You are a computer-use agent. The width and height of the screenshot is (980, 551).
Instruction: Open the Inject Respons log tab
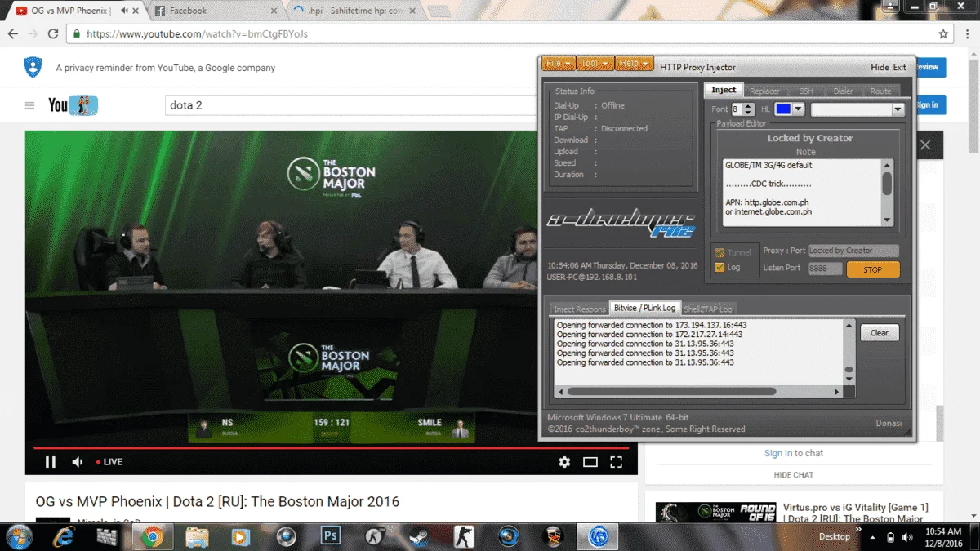pos(579,309)
